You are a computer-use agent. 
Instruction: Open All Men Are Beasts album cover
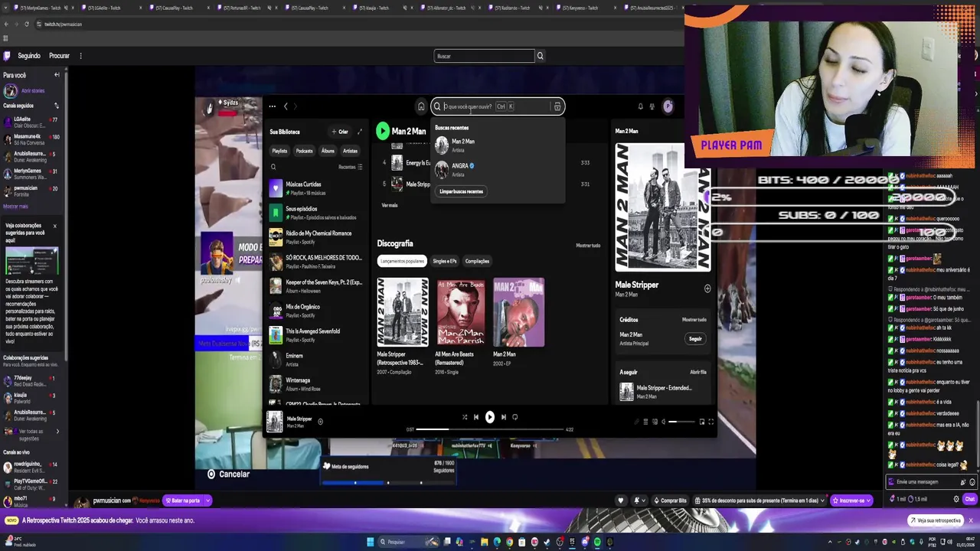click(x=461, y=312)
